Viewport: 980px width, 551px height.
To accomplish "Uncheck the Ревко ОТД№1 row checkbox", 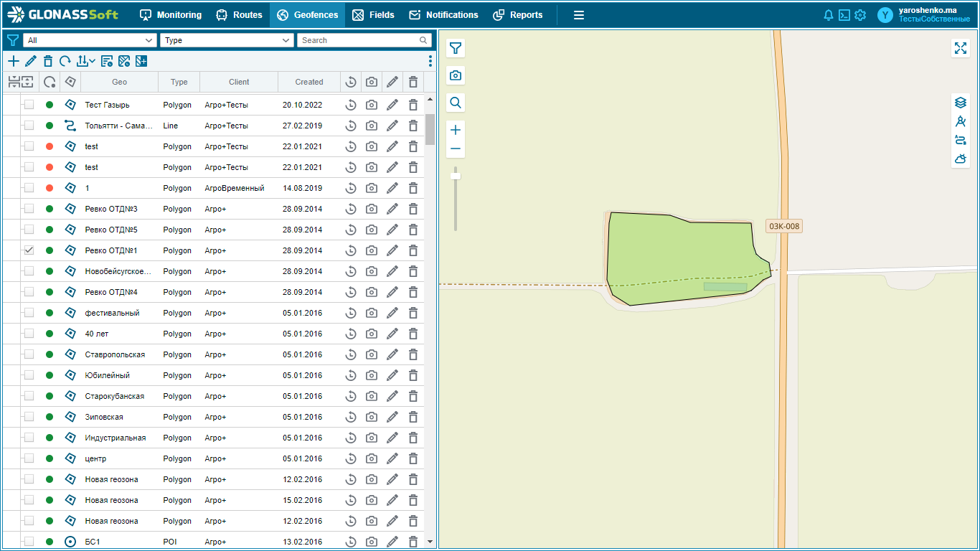I will pyautogui.click(x=29, y=250).
